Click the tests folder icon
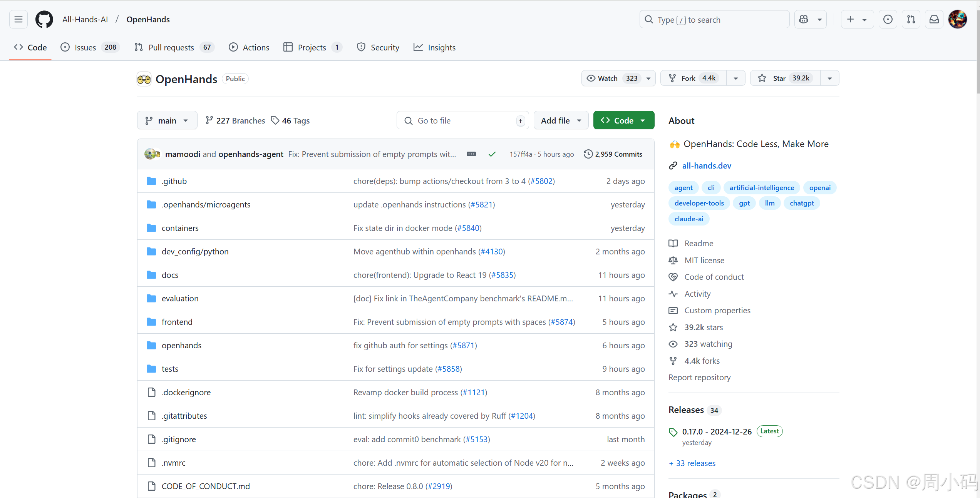The height and width of the screenshot is (498, 980). tap(151, 369)
